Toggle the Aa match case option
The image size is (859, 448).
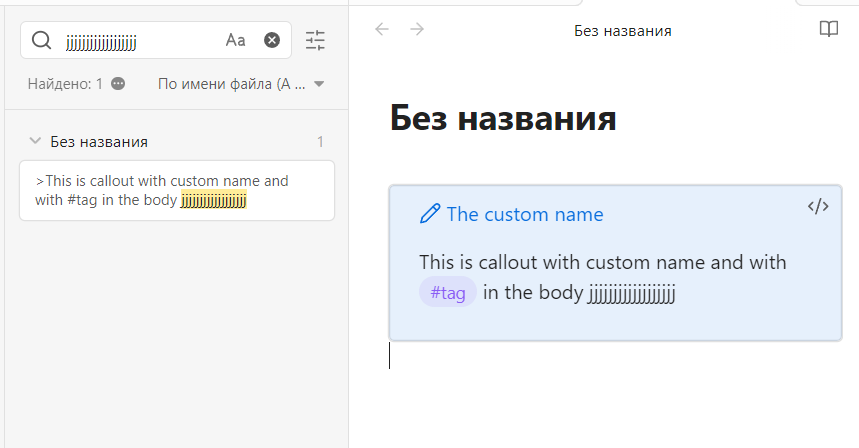coord(235,40)
